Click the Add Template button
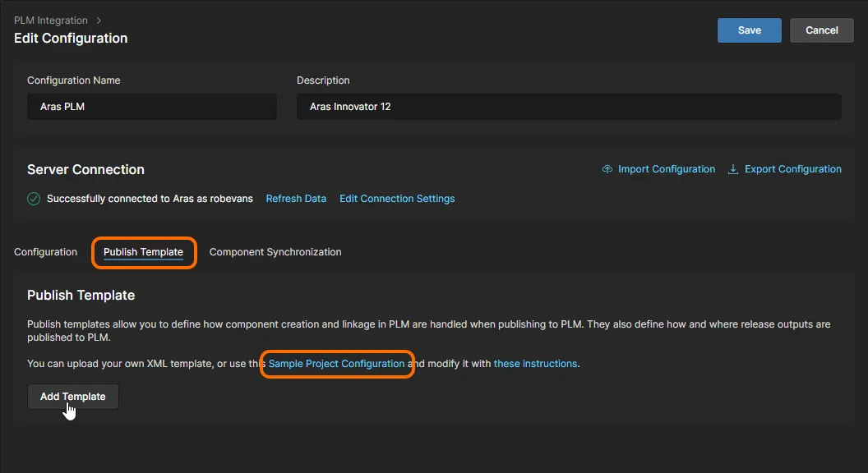Image resolution: width=868 pixels, height=473 pixels. (x=73, y=397)
